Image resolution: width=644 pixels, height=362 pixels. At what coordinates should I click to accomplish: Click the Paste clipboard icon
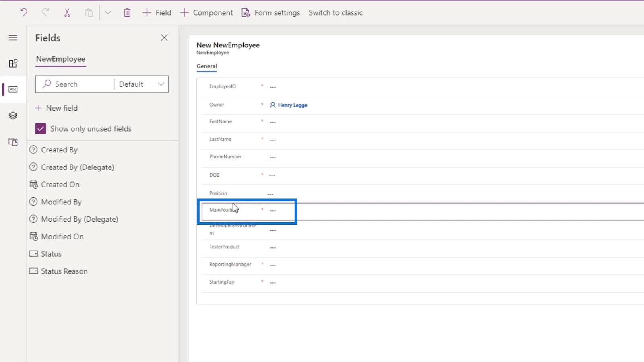89,12
